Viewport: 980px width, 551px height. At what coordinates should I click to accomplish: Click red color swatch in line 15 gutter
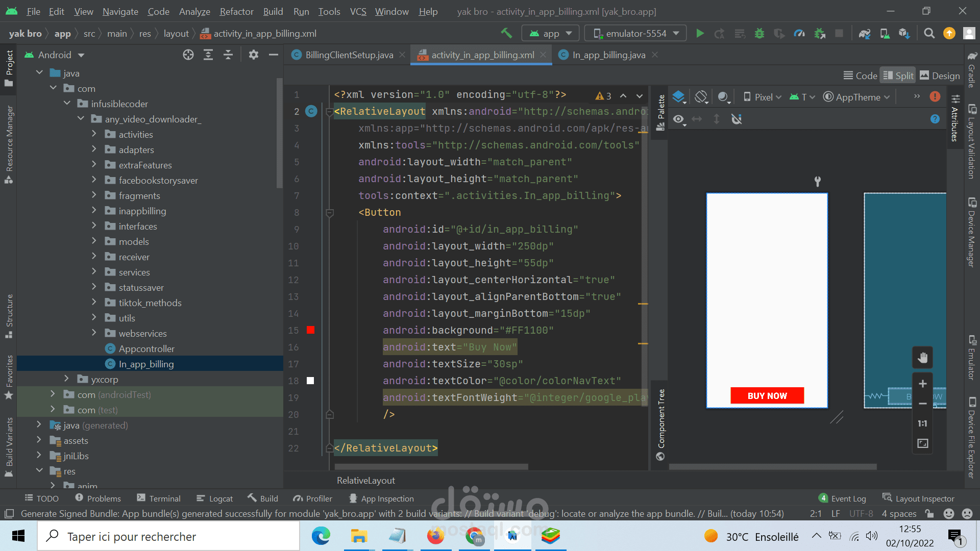(x=310, y=330)
